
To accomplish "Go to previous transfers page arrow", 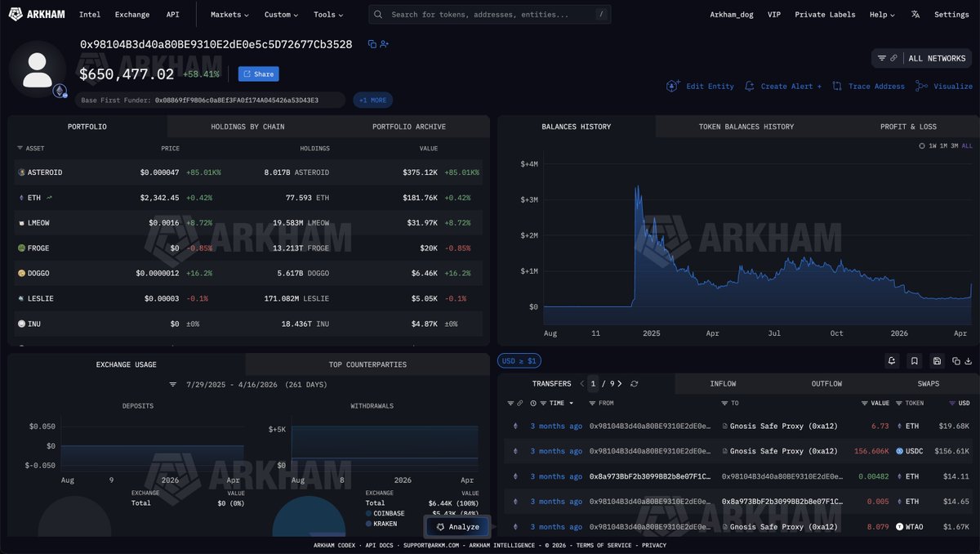I will point(582,383).
